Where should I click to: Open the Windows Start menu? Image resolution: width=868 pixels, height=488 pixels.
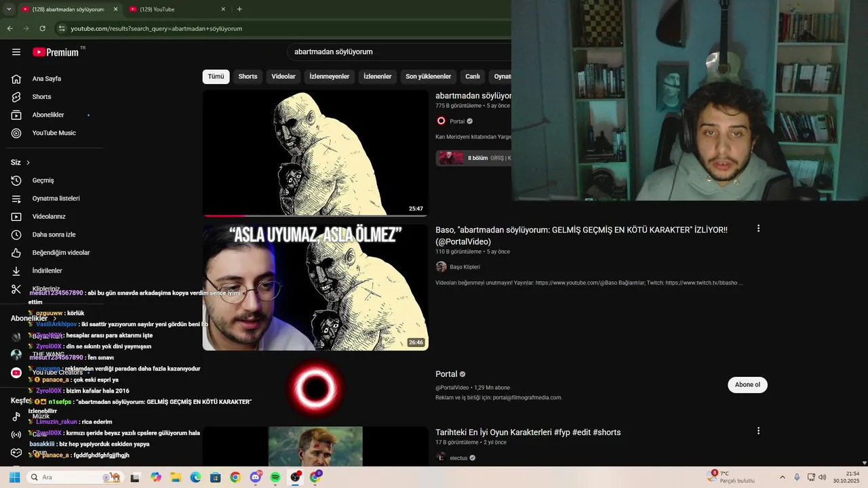pos(14,477)
